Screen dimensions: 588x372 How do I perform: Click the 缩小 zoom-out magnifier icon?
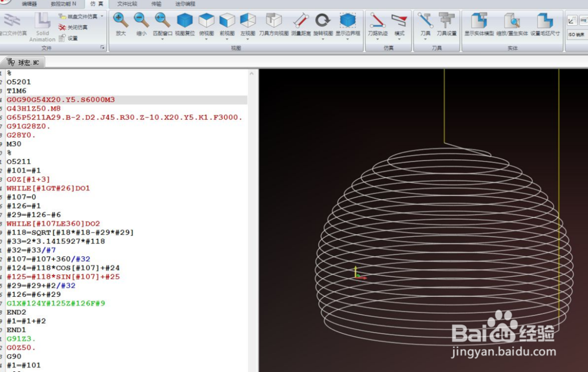click(x=141, y=20)
